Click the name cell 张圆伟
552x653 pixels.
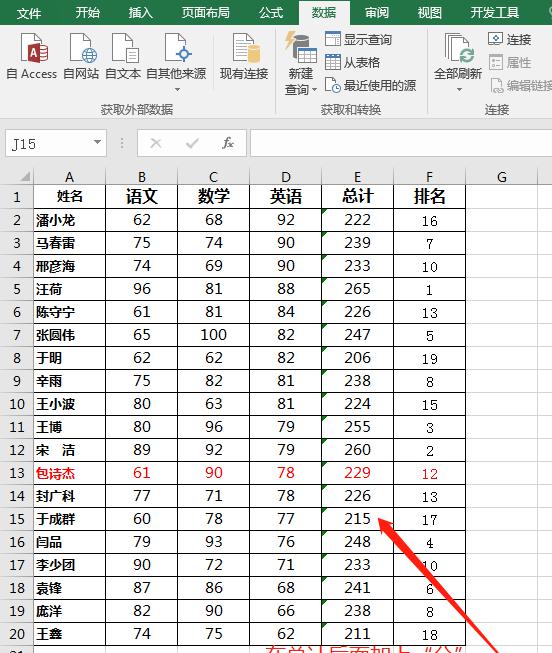[70, 334]
